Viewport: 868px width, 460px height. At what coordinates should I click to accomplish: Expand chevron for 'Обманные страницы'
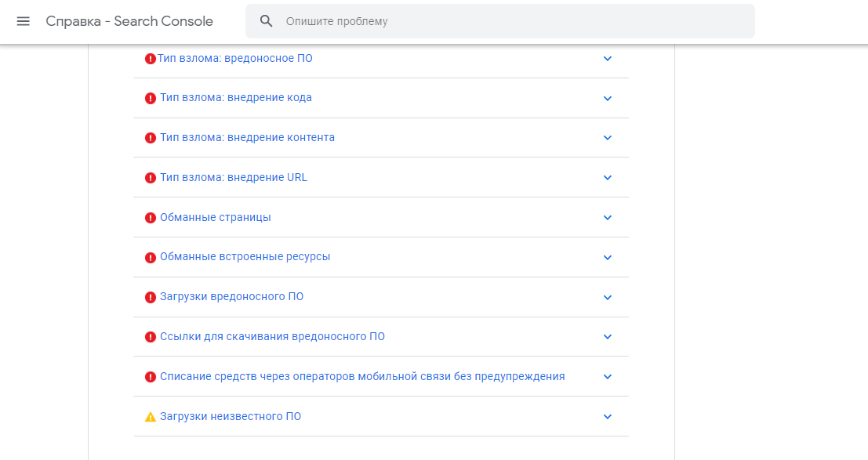coord(607,218)
